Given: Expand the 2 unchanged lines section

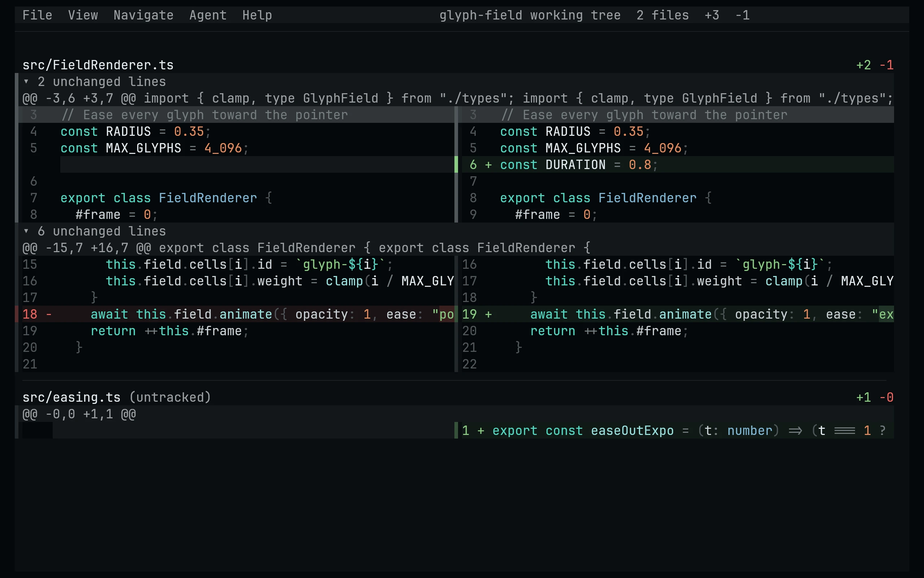Looking at the screenshot, I should [x=456, y=81].
